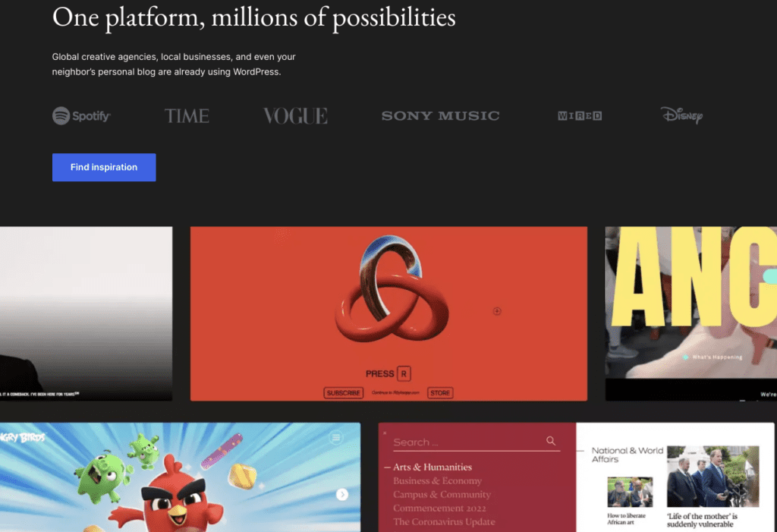
Task: Click the next arrow on Angry Birds slide
Action: click(x=342, y=494)
